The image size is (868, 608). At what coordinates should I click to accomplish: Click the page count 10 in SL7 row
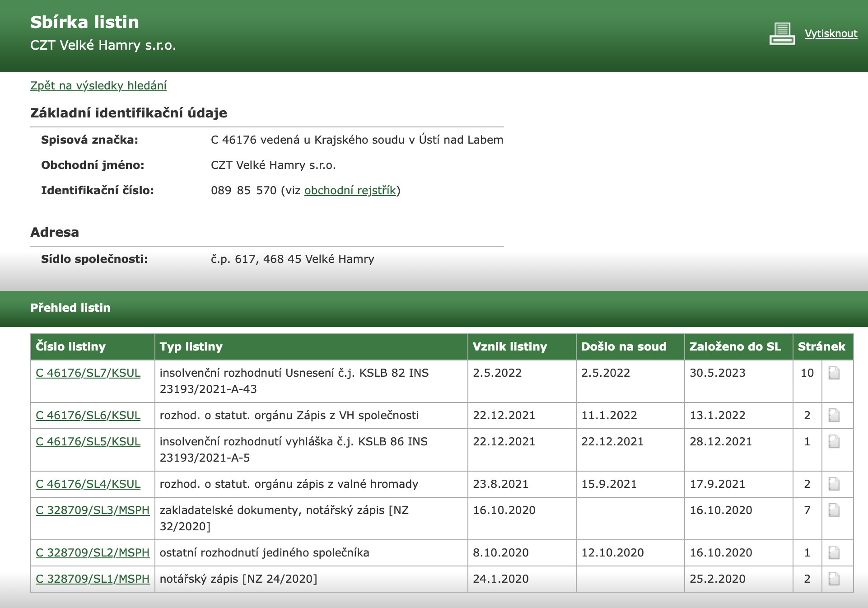(x=807, y=373)
